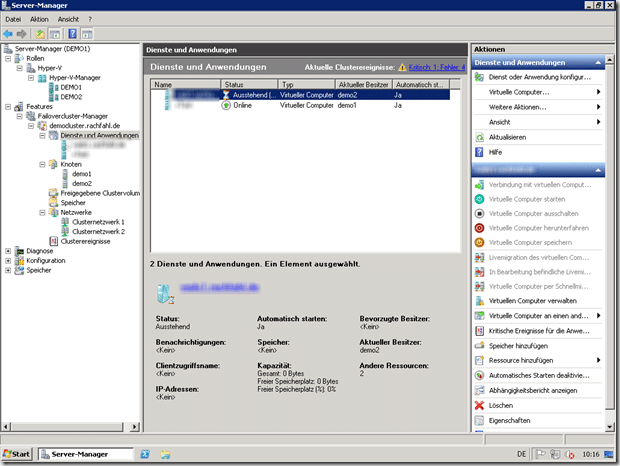620x466 pixels.
Task: Click the Clusterereignisse tree icon
Action: click(53, 241)
